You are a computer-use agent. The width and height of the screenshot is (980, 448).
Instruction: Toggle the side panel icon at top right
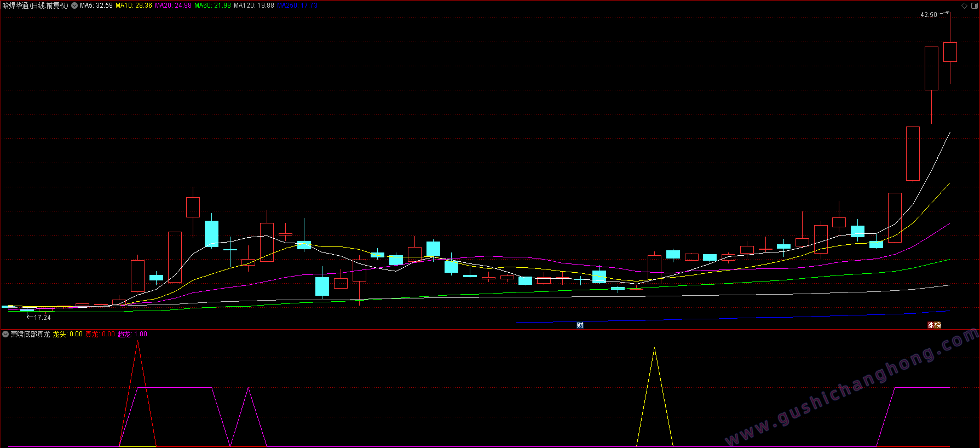975,5
